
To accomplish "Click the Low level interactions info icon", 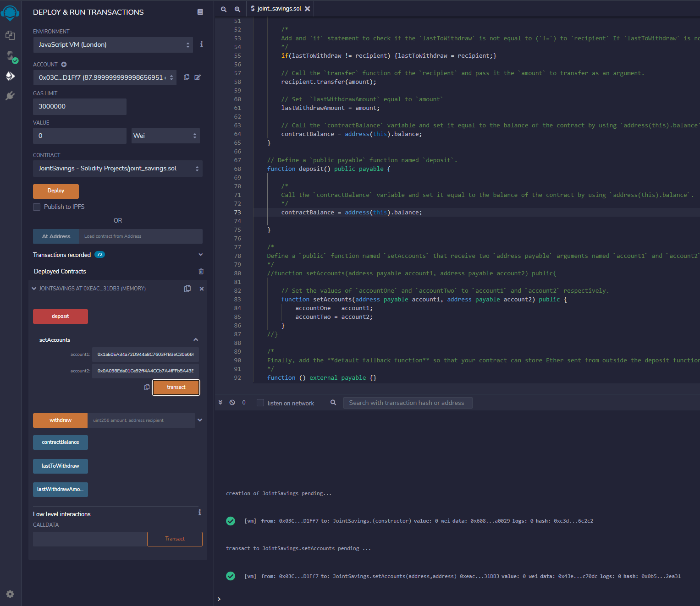I will [199, 513].
